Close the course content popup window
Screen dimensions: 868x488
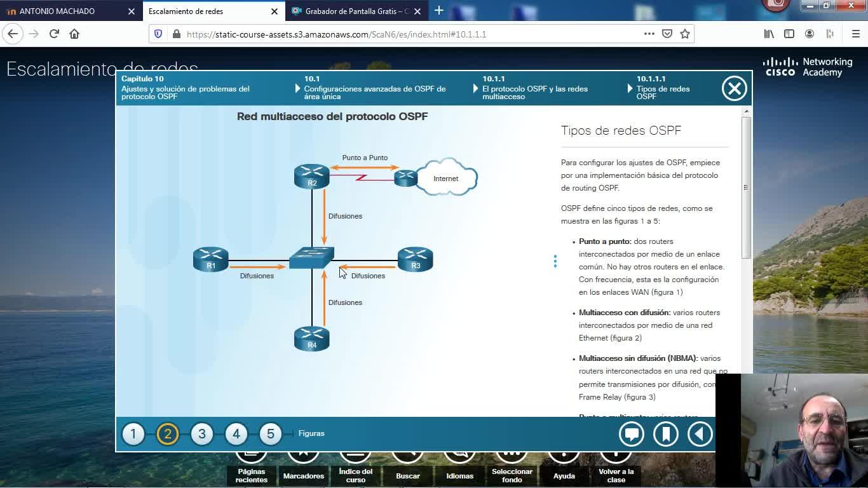tap(734, 88)
